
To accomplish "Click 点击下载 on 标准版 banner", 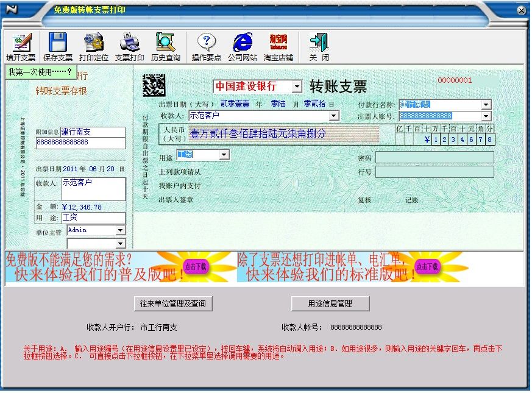I will point(428,267).
